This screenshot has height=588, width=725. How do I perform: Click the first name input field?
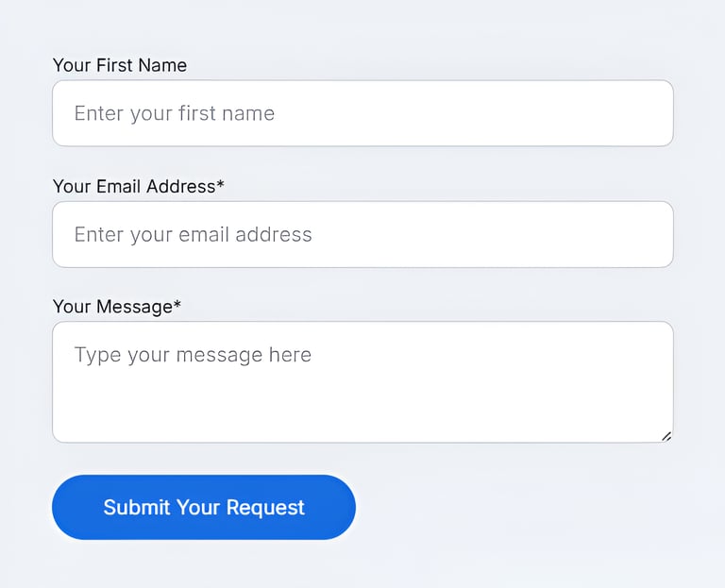click(x=362, y=113)
